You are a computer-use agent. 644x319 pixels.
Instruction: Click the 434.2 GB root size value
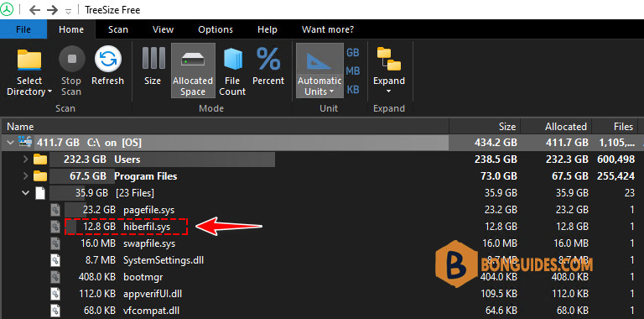tap(496, 143)
